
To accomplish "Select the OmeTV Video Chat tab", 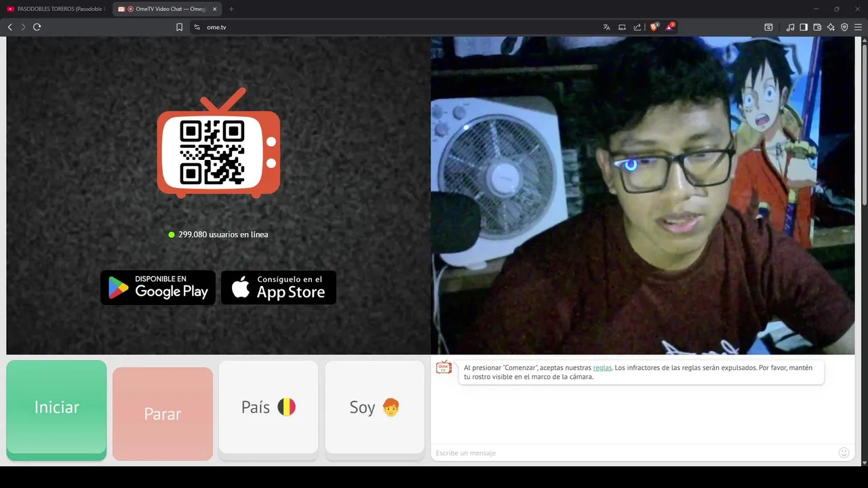I will click(167, 9).
